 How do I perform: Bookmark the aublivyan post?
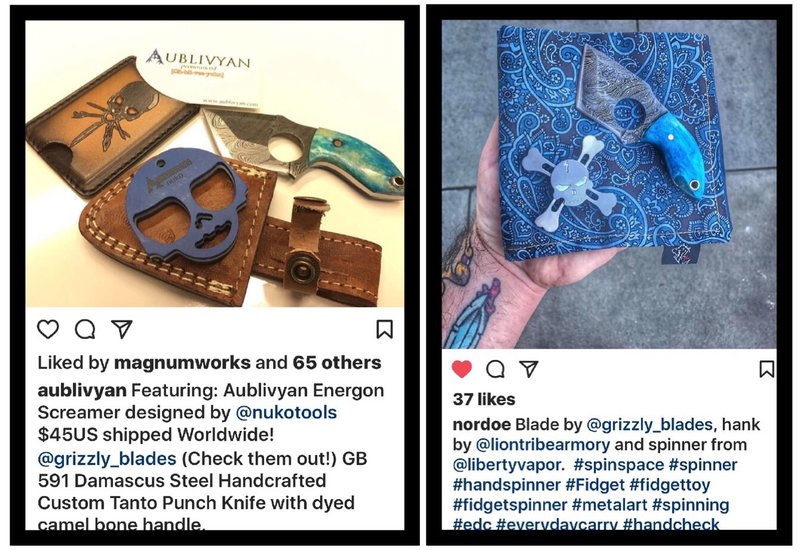(x=385, y=329)
